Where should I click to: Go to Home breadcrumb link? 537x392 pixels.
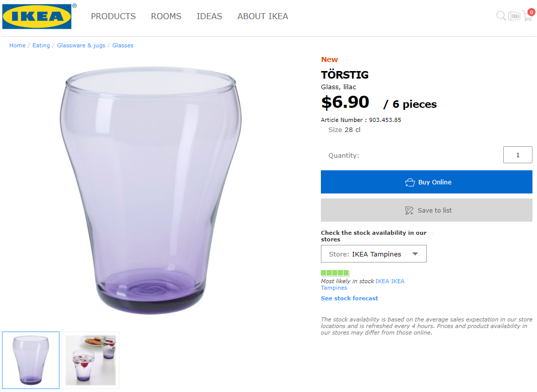tap(17, 45)
